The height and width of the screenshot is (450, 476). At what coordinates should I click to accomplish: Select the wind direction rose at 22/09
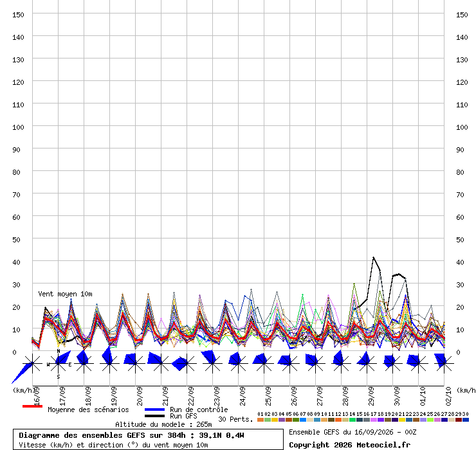pos(187,363)
